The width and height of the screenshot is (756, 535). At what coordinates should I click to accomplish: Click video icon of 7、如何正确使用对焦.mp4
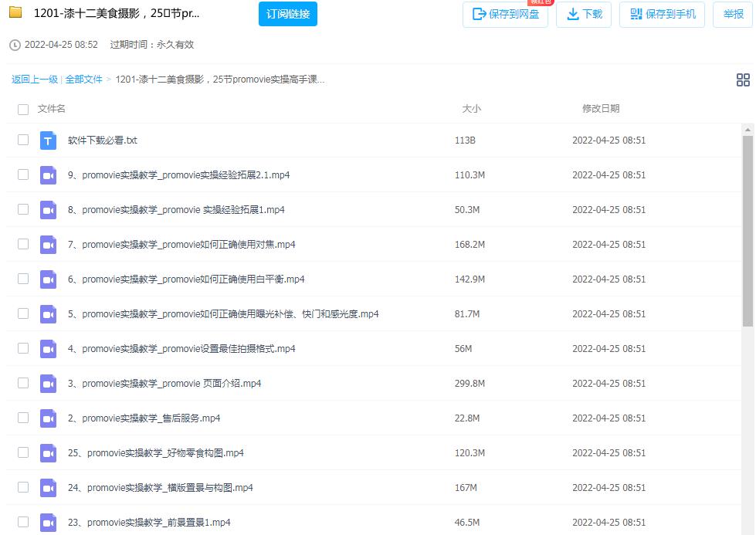(48, 245)
